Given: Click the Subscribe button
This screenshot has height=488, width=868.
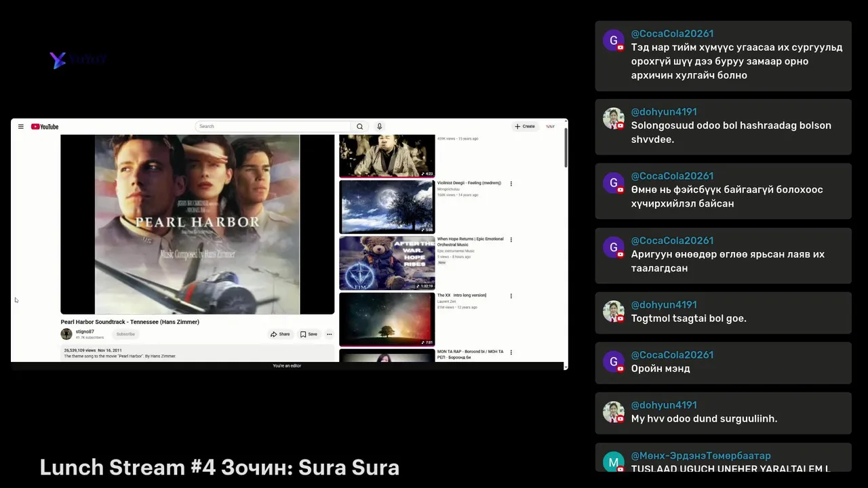Looking at the screenshot, I should pos(125,334).
